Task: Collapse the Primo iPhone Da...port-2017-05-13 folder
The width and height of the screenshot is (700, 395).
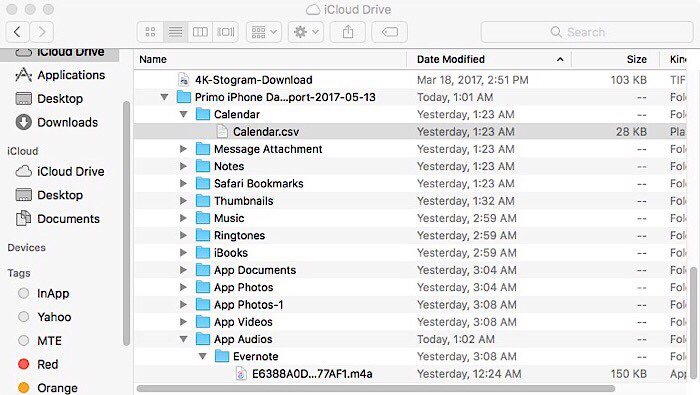Action: [x=164, y=97]
